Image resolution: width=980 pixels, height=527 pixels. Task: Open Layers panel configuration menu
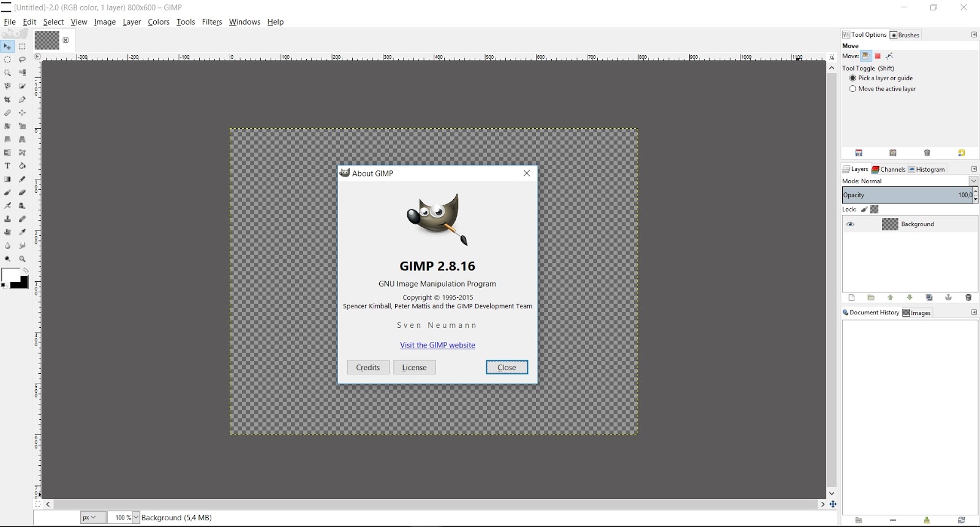974,169
